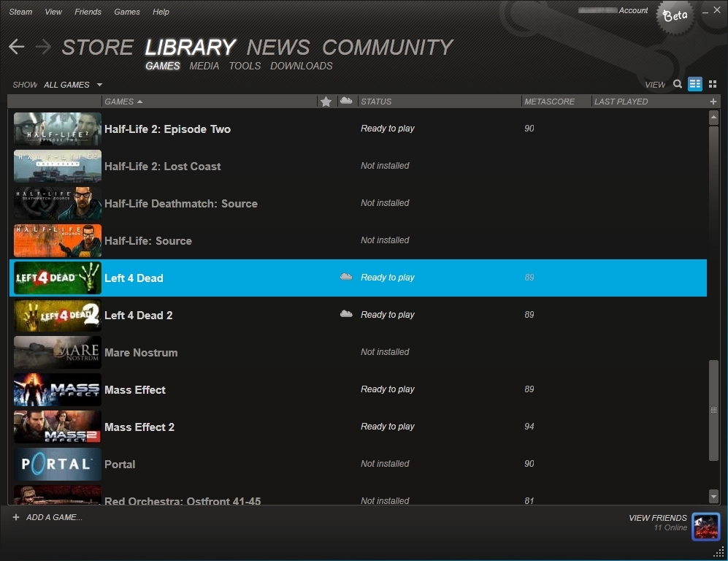Viewport: 728px width, 561px height.
Task: Sort games by clicking GAMES column header
Action: 119,102
